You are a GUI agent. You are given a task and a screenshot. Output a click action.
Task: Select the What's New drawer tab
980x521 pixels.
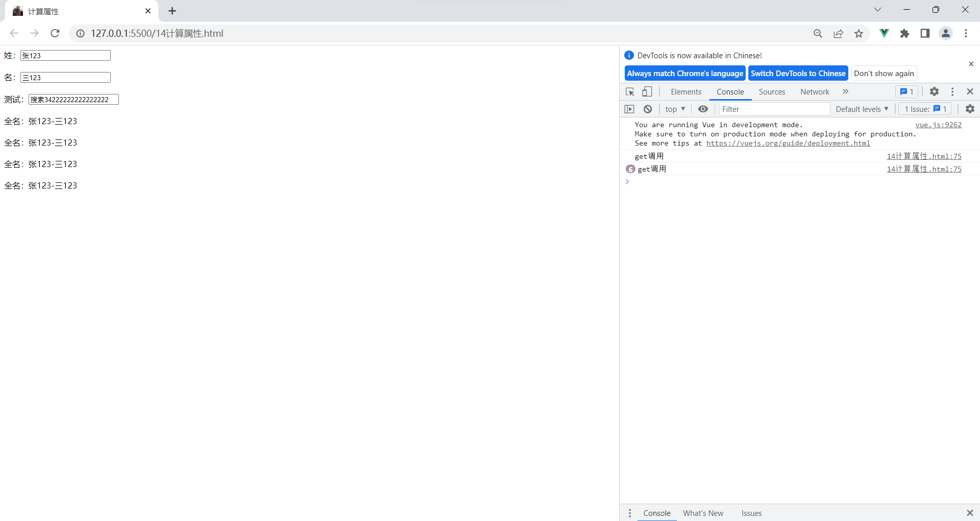703,513
